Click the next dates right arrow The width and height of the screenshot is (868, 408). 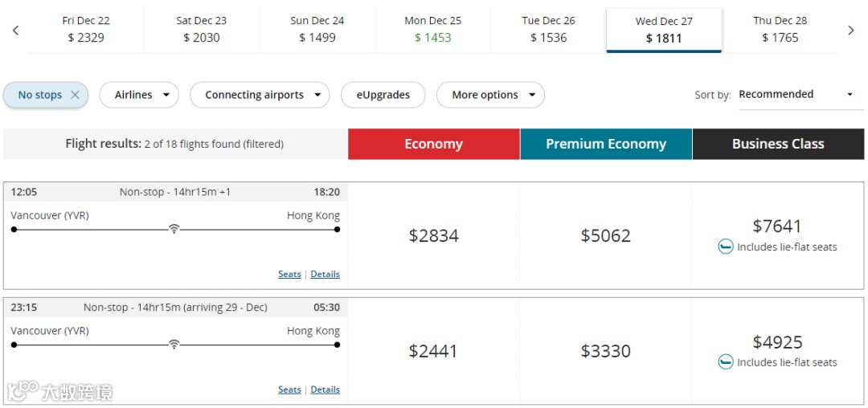pyautogui.click(x=851, y=31)
